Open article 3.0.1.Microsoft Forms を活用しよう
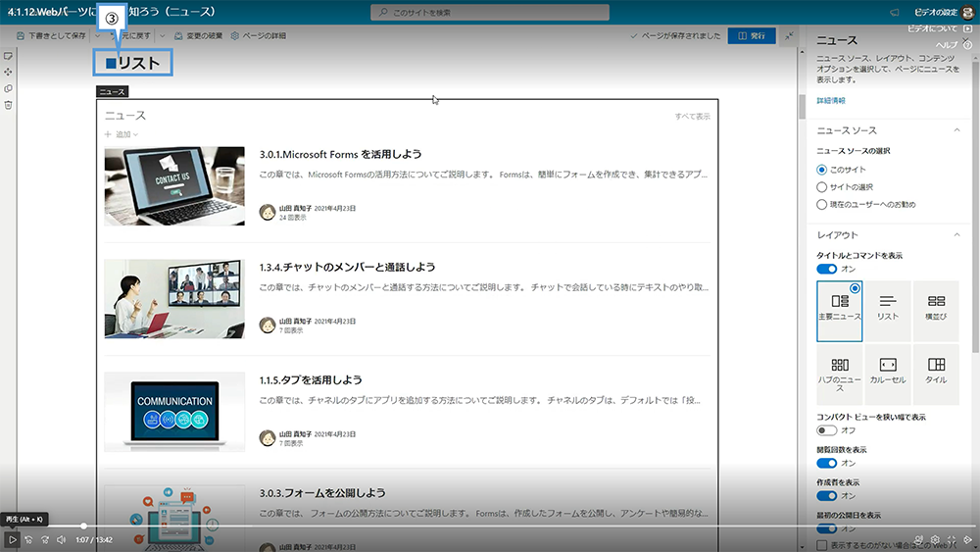The height and width of the screenshot is (552, 980). (341, 154)
